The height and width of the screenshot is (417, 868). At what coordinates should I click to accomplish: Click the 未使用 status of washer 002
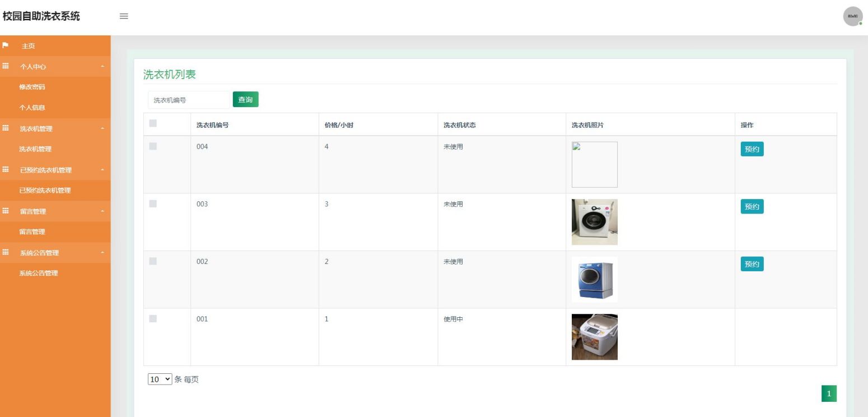pos(453,262)
